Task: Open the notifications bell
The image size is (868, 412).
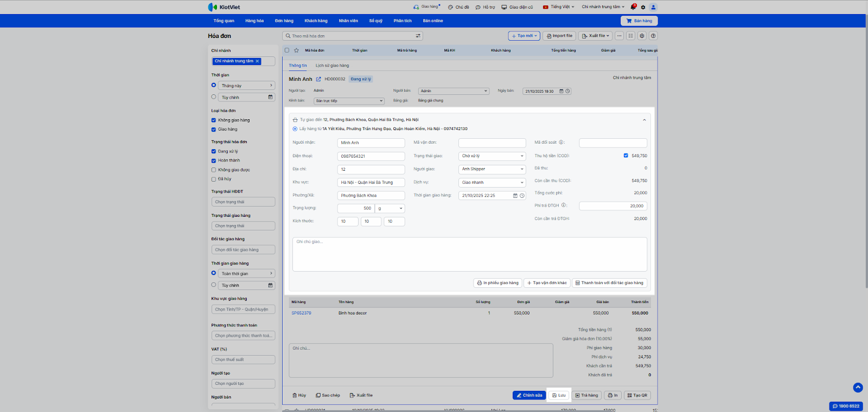Action: [x=633, y=7]
